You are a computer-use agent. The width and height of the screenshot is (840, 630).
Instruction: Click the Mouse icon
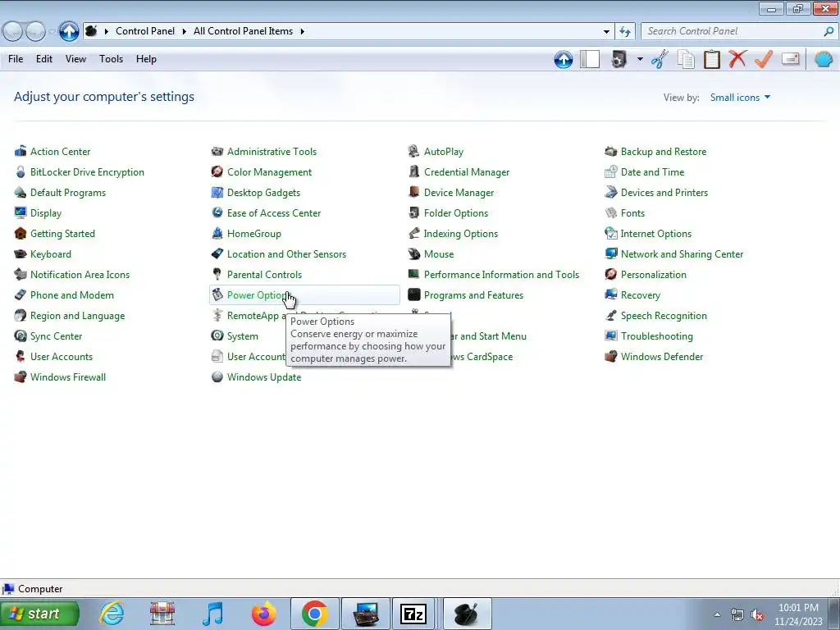click(413, 254)
